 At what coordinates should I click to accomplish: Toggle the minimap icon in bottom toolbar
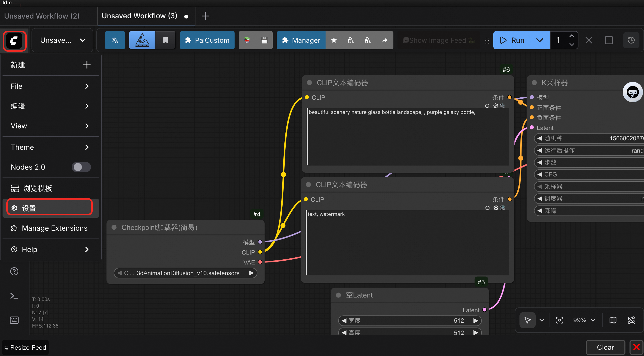pyautogui.click(x=613, y=320)
